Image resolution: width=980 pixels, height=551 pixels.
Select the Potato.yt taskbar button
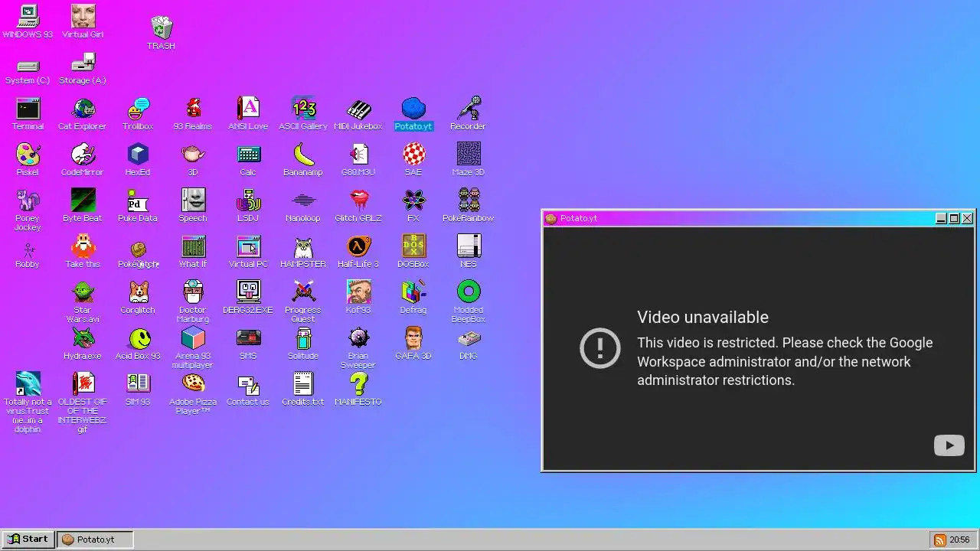[96, 540]
